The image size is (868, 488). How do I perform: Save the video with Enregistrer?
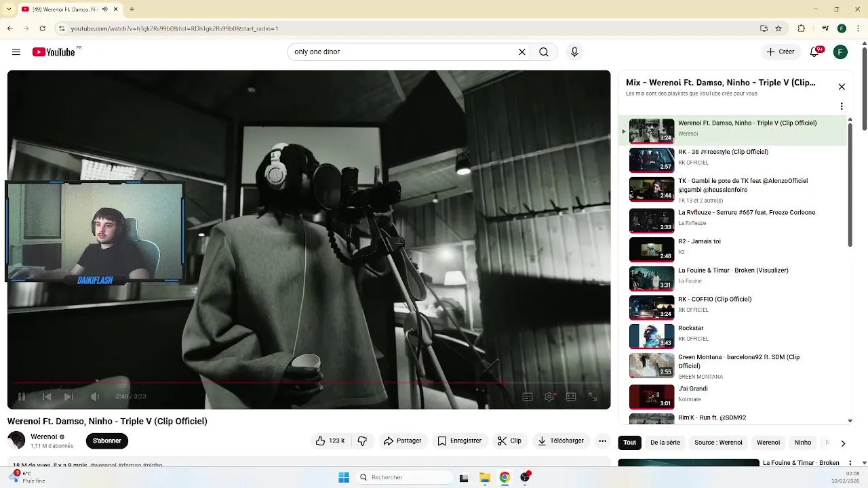(459, 441)
